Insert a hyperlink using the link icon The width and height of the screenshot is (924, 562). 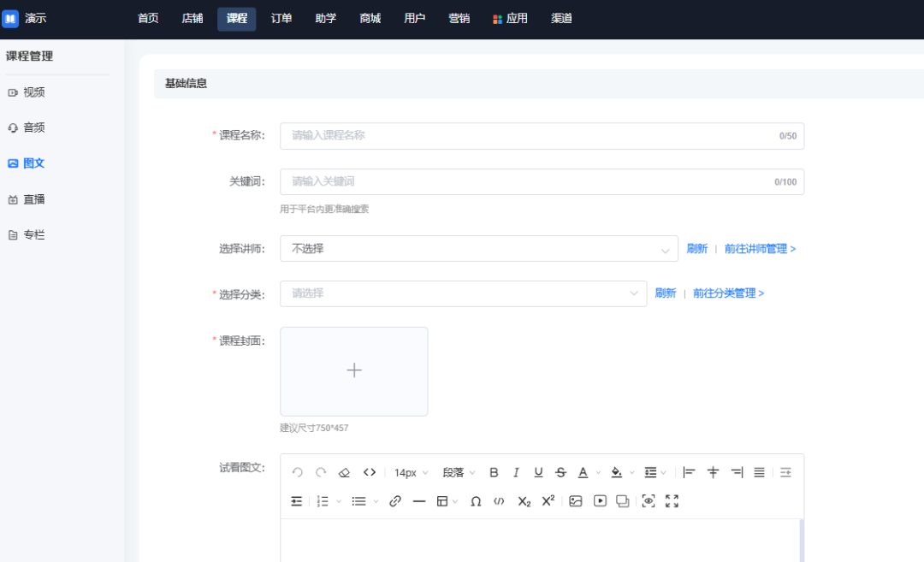[395, 501]
